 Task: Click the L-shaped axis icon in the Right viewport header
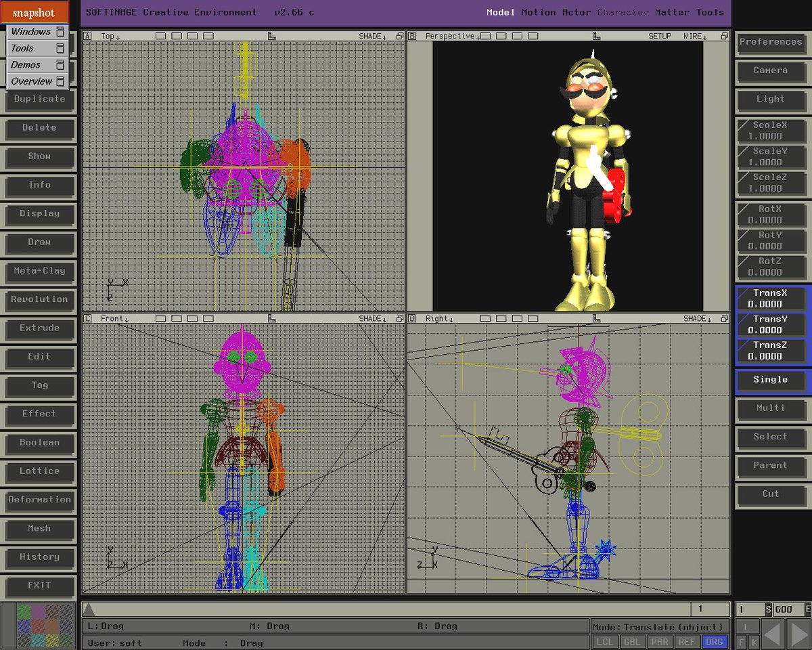596,318
